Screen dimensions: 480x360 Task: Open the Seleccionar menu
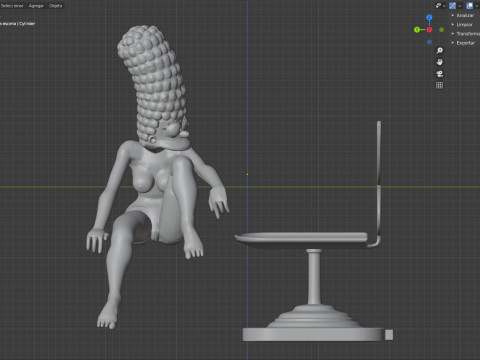point(12,6)
